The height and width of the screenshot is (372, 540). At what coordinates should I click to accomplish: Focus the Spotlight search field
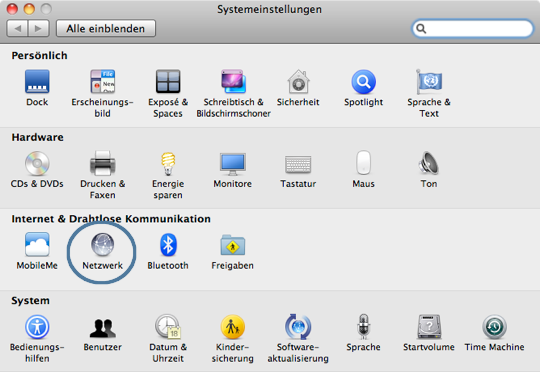click(472, 29)
